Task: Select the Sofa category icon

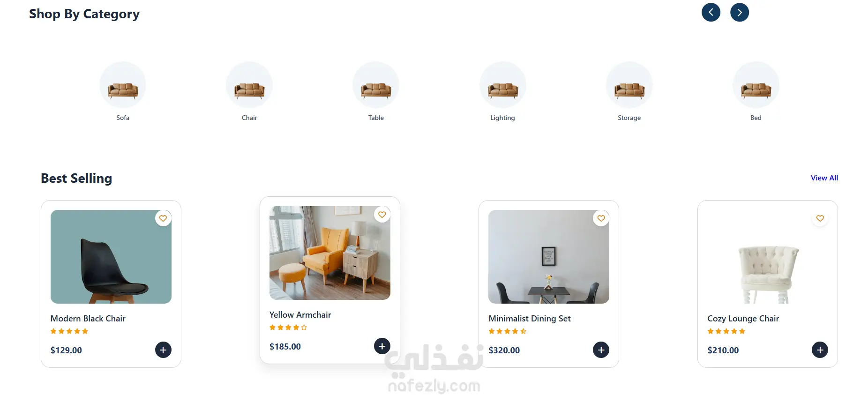Action: pyautogui.click(x=123, y=85)
